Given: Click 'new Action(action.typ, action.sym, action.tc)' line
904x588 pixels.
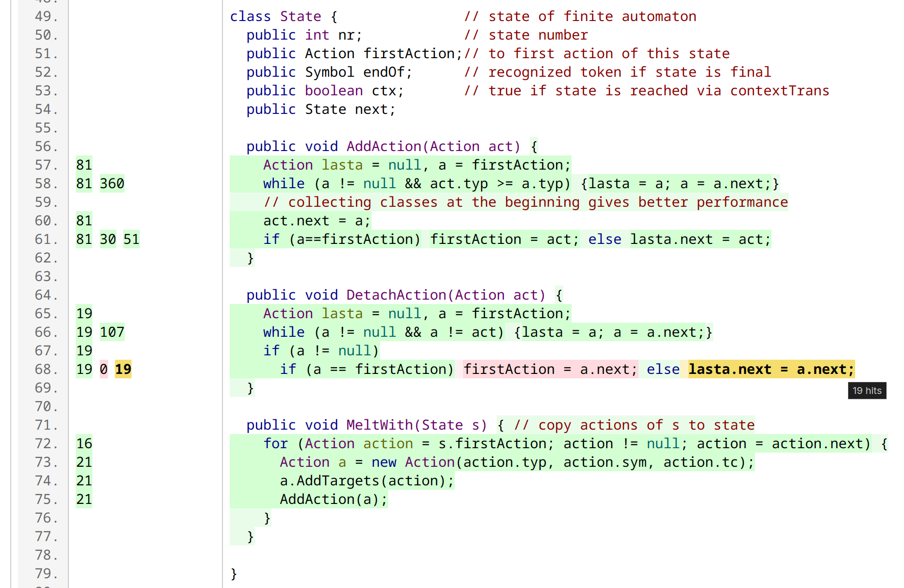Looking at the screenshot, I should click(x=517, y=462).
